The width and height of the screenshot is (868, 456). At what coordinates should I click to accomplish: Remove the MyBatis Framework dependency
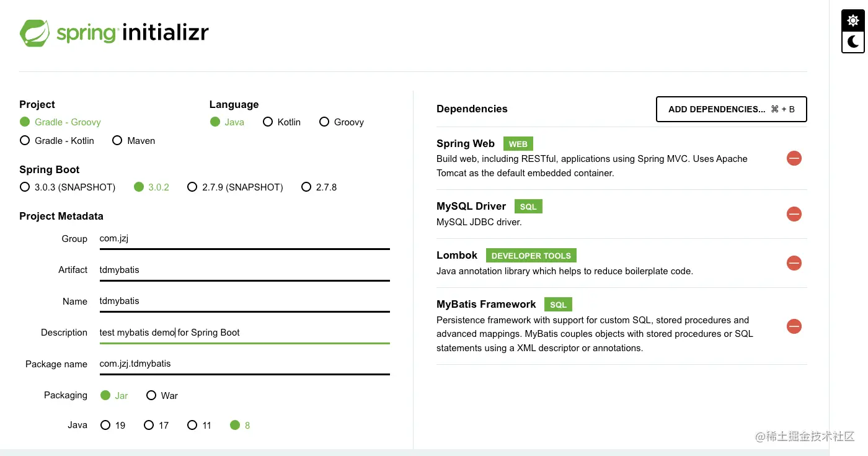(x=794, y=326)
